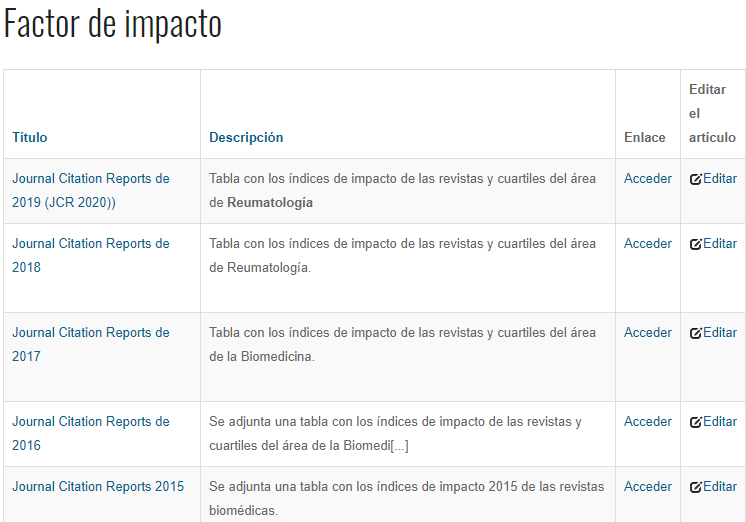
Task: Click the 'Factor de impacto' page heading
Action: 113,24
